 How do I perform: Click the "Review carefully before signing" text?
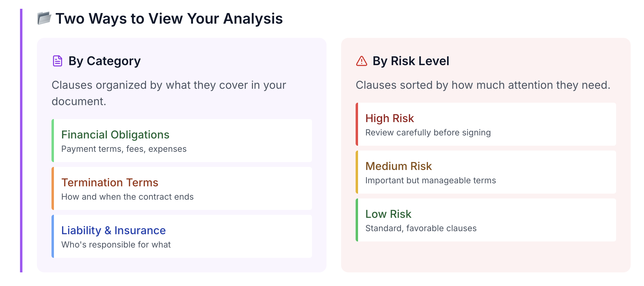coord(428,133)
